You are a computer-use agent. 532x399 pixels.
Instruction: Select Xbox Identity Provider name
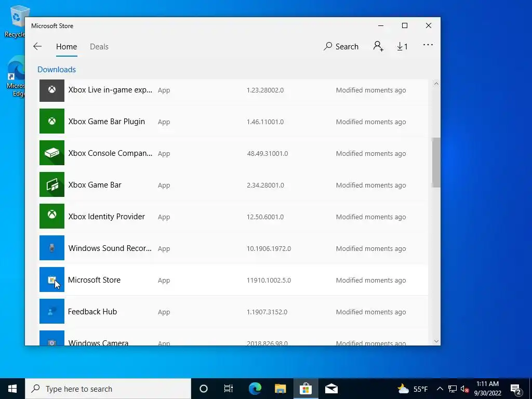(107, 217)
